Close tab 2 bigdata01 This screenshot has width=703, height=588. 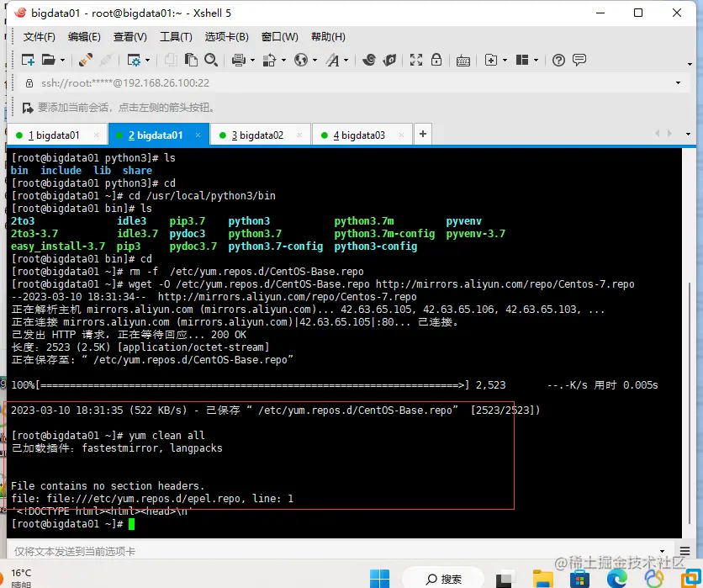coord(198,135)
